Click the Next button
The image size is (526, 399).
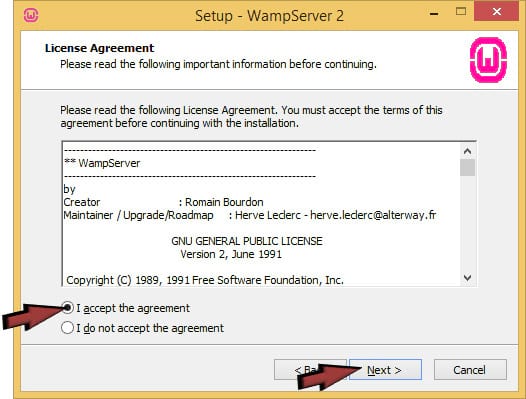coord(385,370)
